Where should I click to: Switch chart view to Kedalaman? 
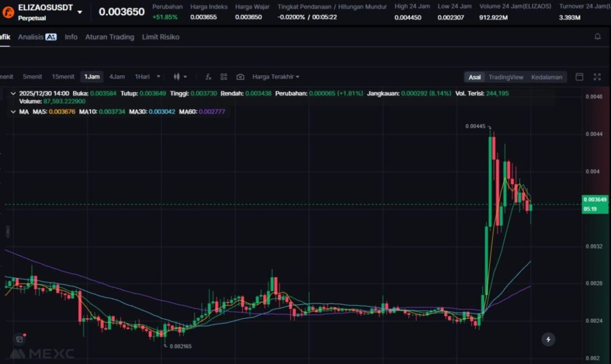click(546, 77)
